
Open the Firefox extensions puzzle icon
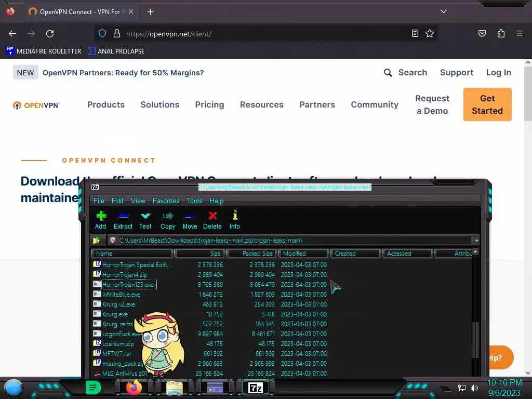(x=501, y=33)
